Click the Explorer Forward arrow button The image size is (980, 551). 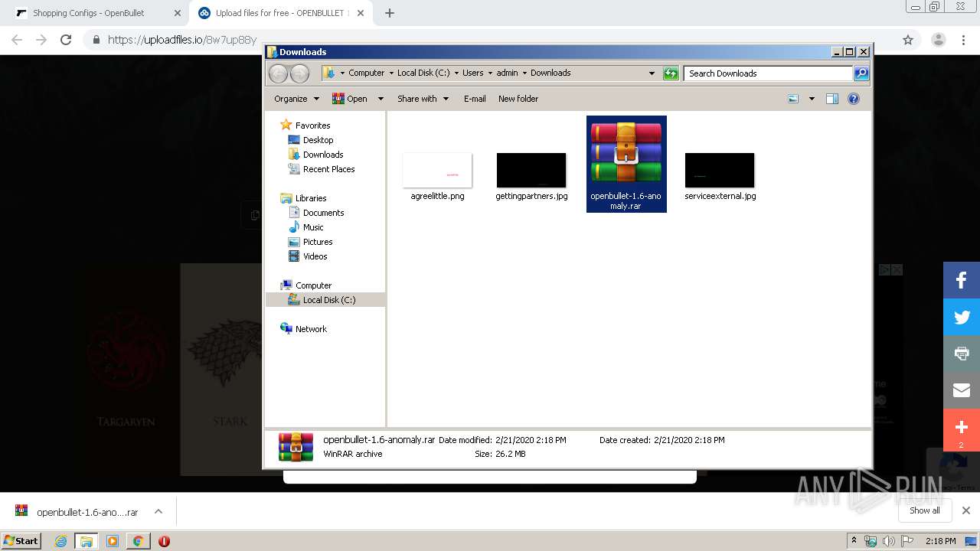pyautogui.click(x=299, y=73)
